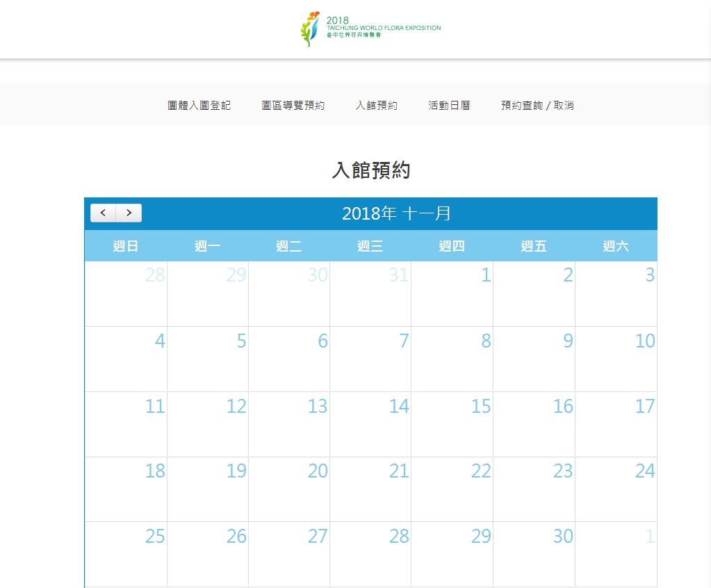Open 團體入園登記 menu item

[199, 106]
